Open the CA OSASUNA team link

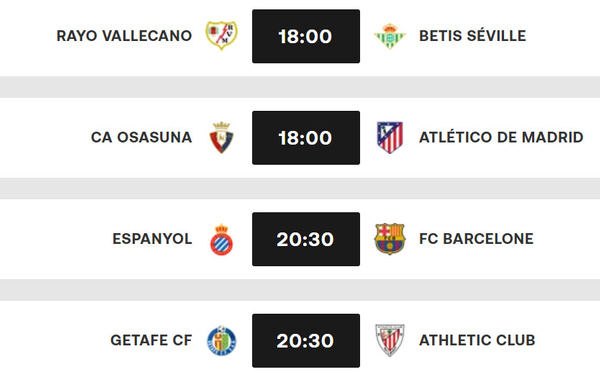point(142,137)
